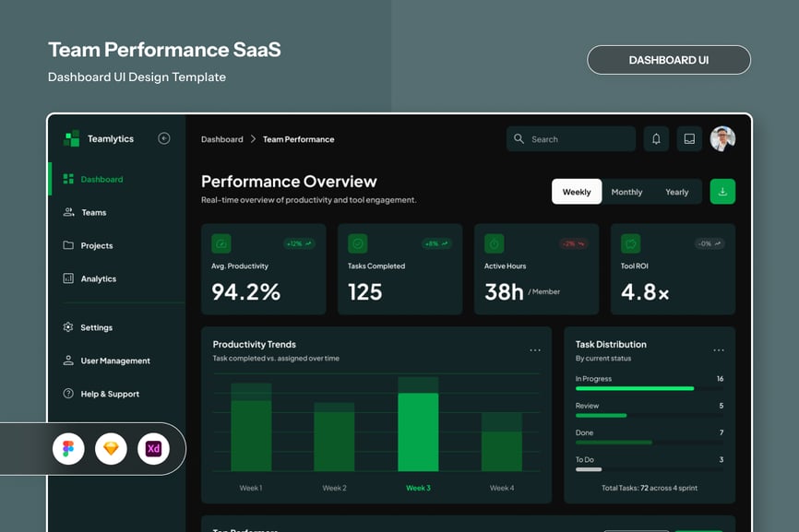Click the green download report button

coord(722,192)
